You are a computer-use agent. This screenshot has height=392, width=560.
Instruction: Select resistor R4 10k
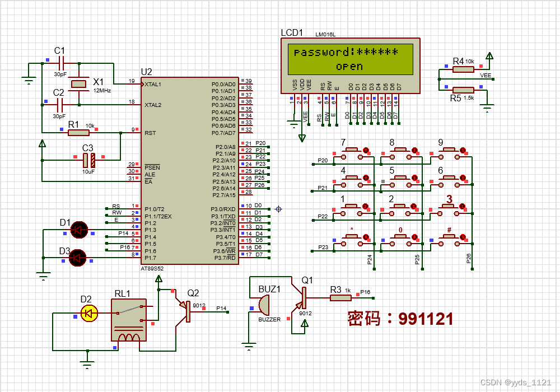[x=463, y=69]
